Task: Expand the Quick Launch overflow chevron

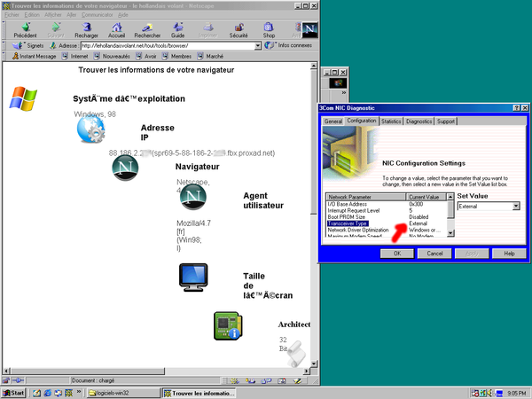Action: pos(79,392)
